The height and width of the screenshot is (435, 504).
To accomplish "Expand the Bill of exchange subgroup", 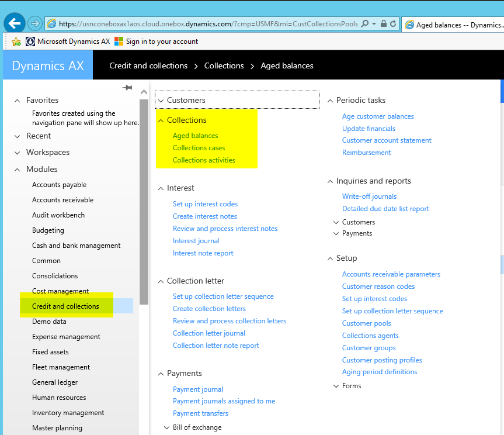I will click(x=167, y=427).
